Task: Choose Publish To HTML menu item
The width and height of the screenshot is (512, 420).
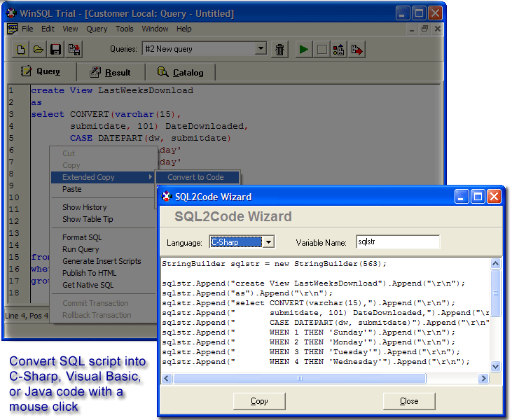Action: 102,273
